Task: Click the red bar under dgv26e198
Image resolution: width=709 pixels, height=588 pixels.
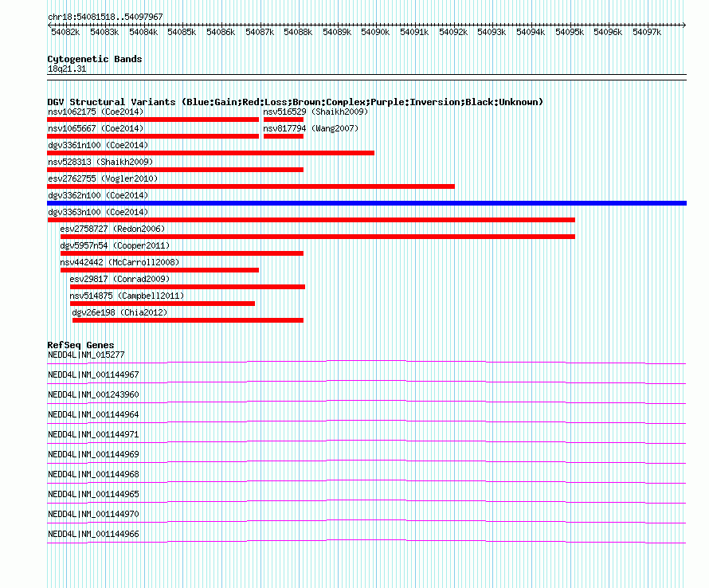Action: coord(188,320)
